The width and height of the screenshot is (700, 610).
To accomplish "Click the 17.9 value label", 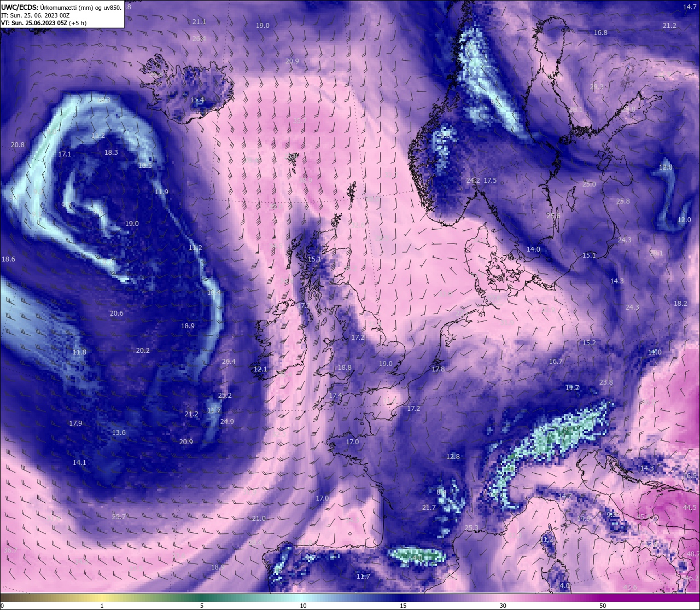I will 75,423.
